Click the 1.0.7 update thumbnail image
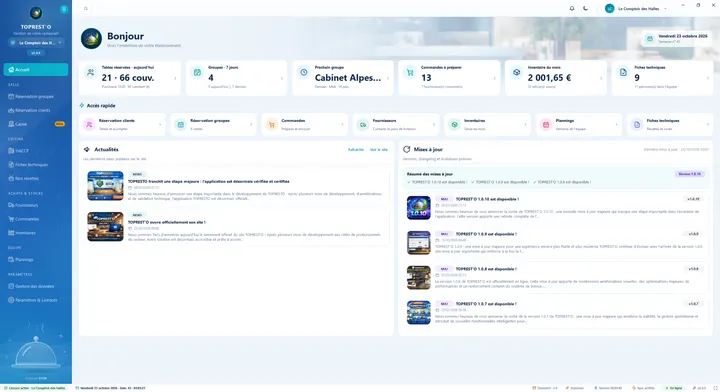 pyautogui.click(x=419, y=313)
